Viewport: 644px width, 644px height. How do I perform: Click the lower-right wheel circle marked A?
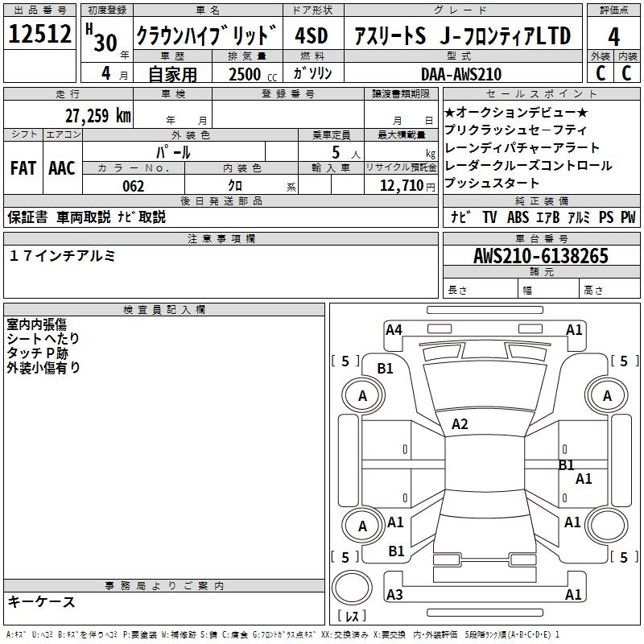[607, 526]
